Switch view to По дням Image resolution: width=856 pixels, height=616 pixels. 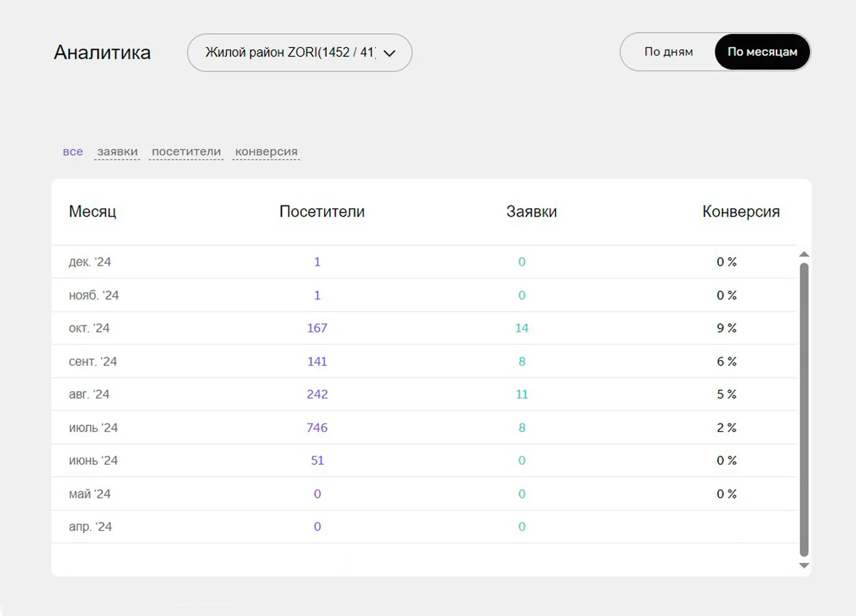click(x=668, y=52)
